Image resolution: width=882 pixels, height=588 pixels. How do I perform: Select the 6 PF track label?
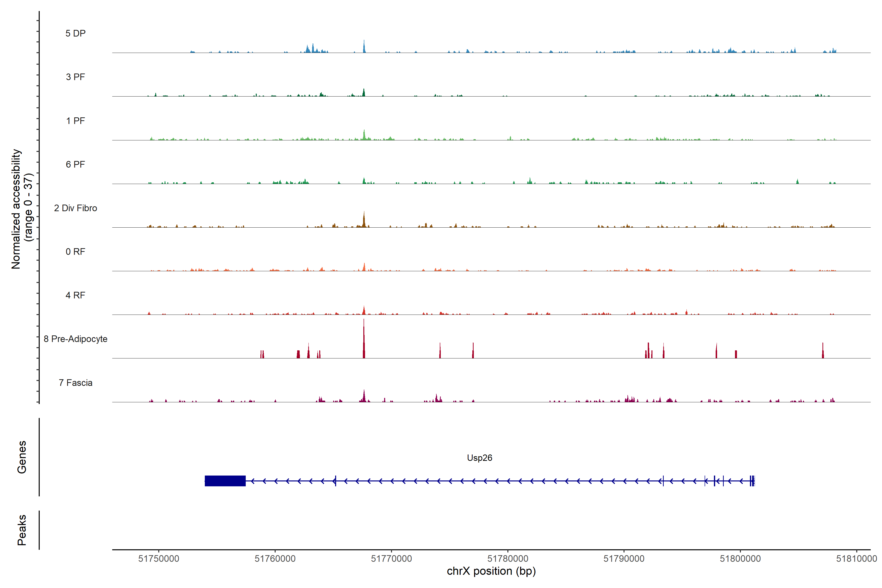pos(75,164)
